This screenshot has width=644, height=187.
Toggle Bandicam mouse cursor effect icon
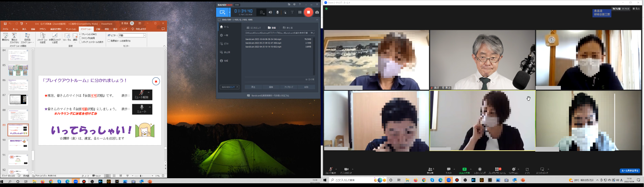(285, 12)
